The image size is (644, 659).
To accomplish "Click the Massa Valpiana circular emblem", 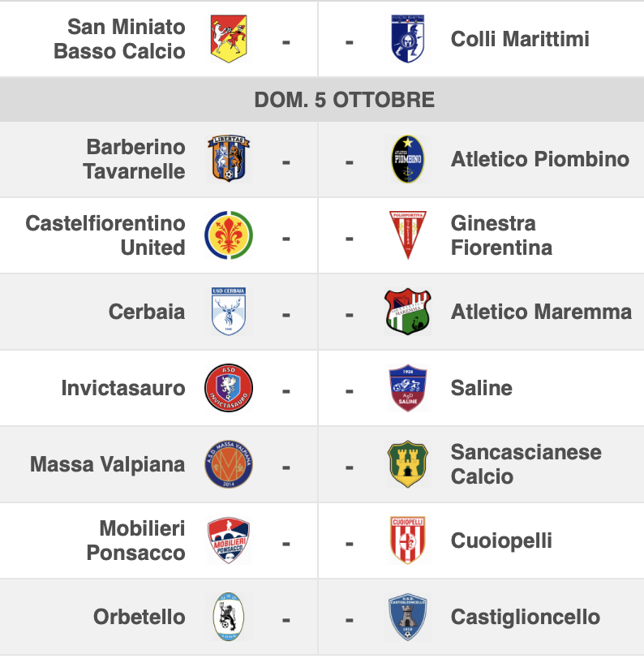I will (x=229, y=464).
